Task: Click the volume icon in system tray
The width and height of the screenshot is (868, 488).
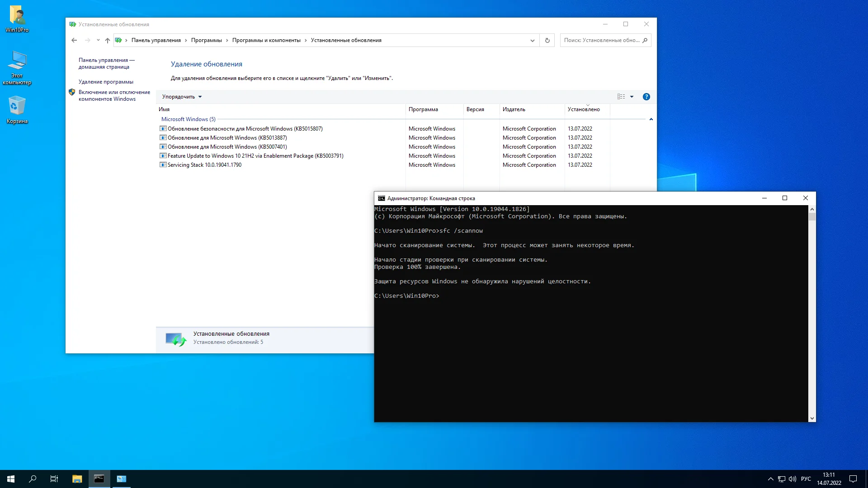Action: (x=792, y=479)
